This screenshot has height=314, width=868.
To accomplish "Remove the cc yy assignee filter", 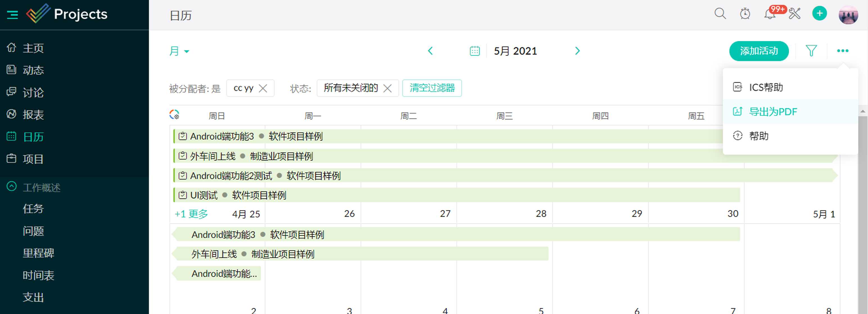I will pyautogui.click(x=263, y=88).
